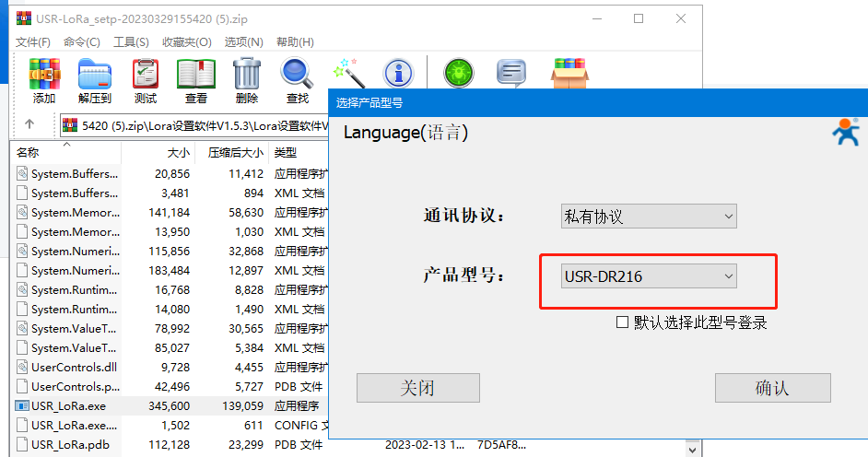Open the 通讯协议 dropdown showing 私有协议
The width and height of the screenshot is (868, 457).
tap(649, 217)
